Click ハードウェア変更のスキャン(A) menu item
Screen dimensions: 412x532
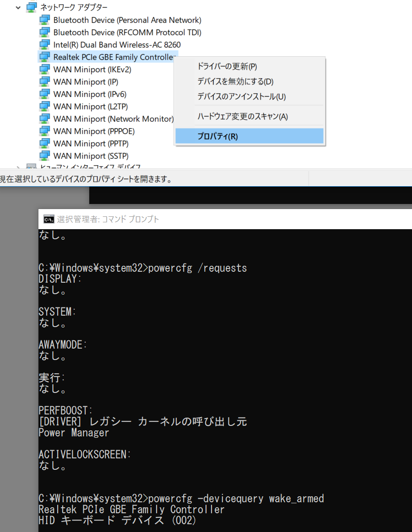tap(243, 117)
